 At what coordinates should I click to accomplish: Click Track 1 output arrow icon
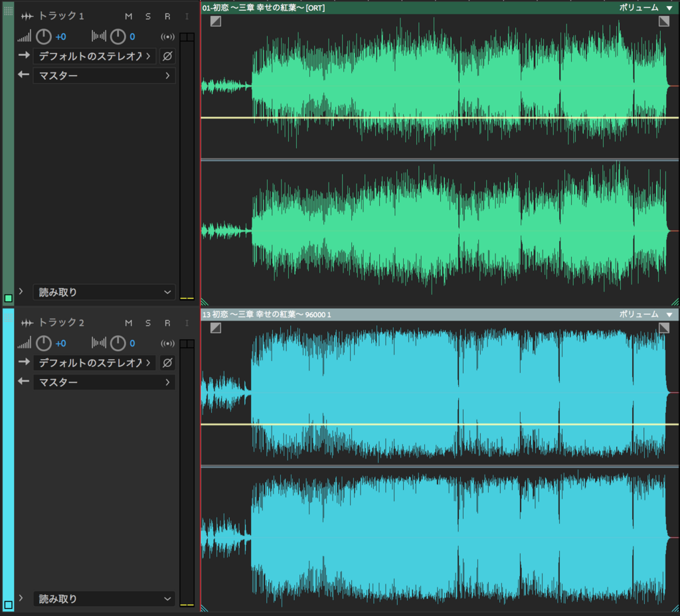[24, 74]
